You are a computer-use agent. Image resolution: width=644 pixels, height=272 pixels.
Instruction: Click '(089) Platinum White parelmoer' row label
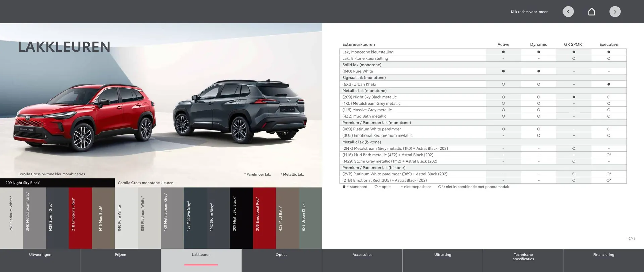[372, 129]
